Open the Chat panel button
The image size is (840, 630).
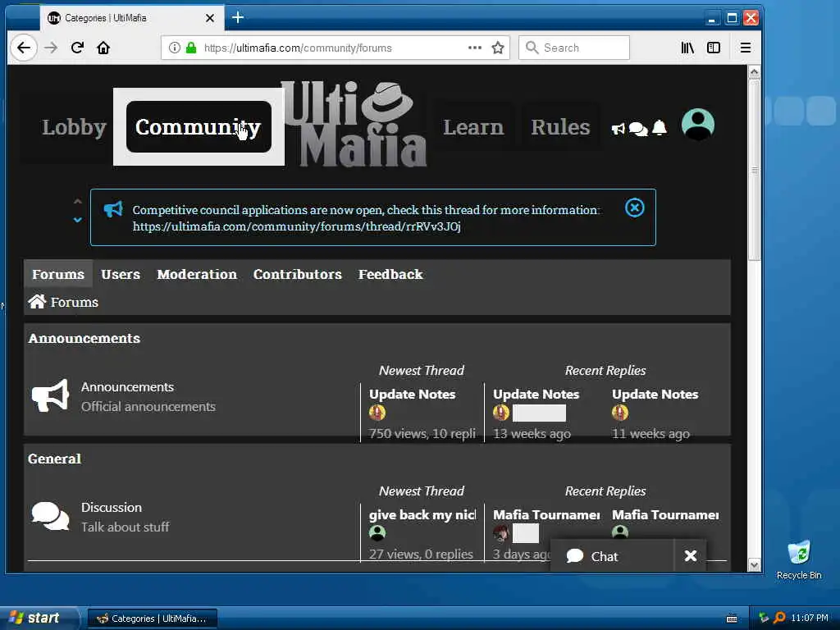pos(612,557)
